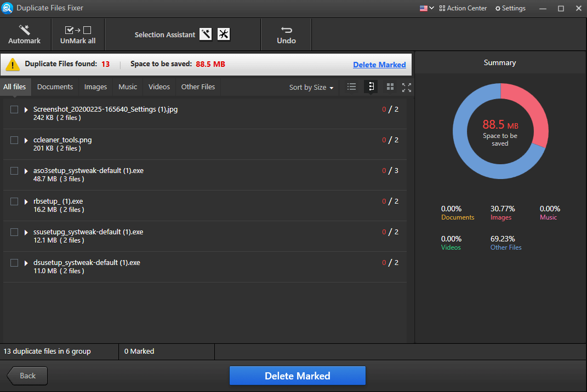Switch to the Videos tab
587x392 pixels.
coord(159,87)
